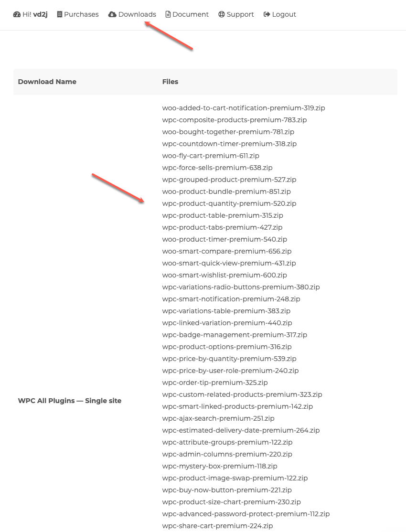Download wpc-composite-products-premium-783.zip file
Viewport: 406px width, 532px height.
click(x=234, y=120)
